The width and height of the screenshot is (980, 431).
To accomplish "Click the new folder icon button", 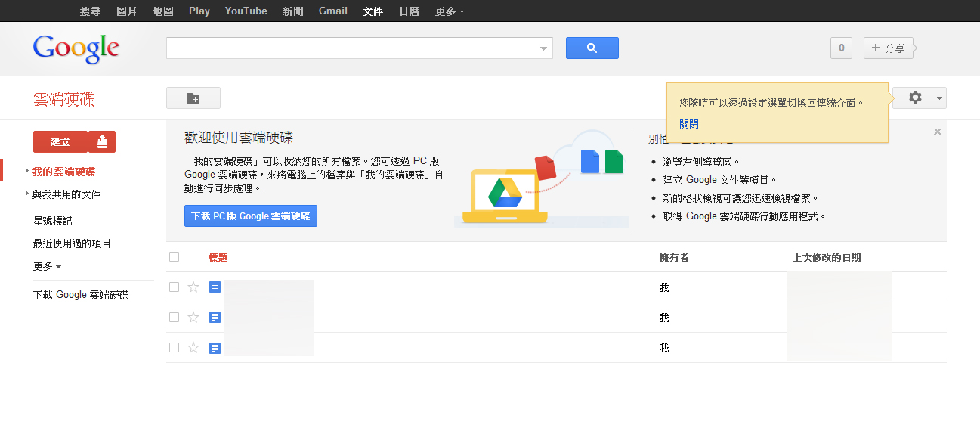I will coord(193,98).
